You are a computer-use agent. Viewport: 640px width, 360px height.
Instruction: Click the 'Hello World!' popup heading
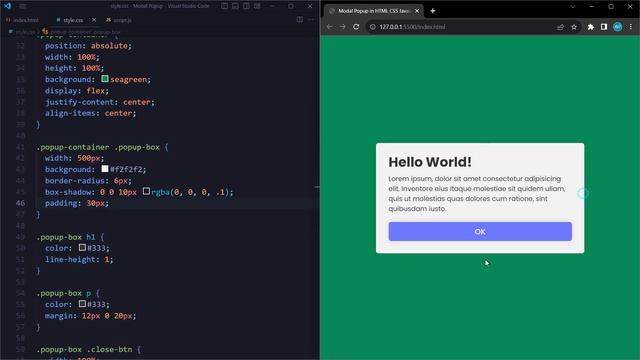(x=430, y=162)
